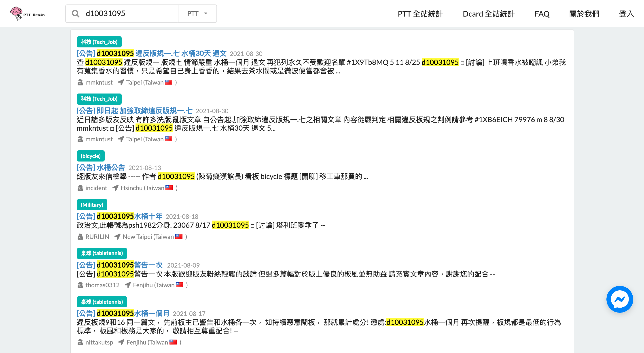Click the location arrow icon before Hsinchu
The height and width of the screenshot is (353, 644).
(115, 188)
